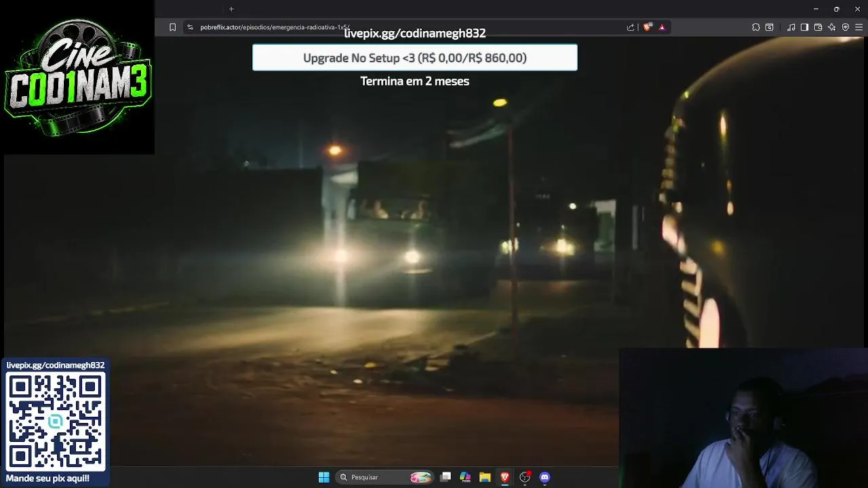This screenshot has height=488, width=868.
Task: Minimize the browser window
Action: (816, 9)
